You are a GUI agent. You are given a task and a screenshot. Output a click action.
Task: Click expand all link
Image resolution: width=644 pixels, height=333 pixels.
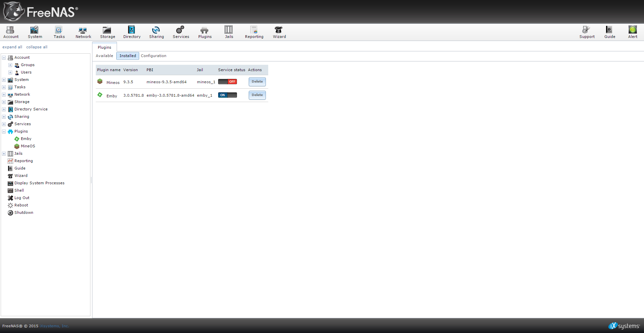pos(12,47)
